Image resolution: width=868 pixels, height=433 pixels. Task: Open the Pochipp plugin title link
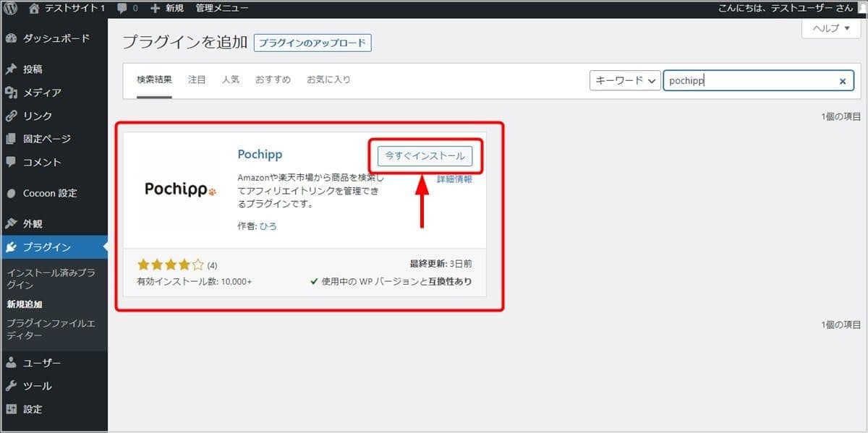pyautogui.click(x=260, y=155)
